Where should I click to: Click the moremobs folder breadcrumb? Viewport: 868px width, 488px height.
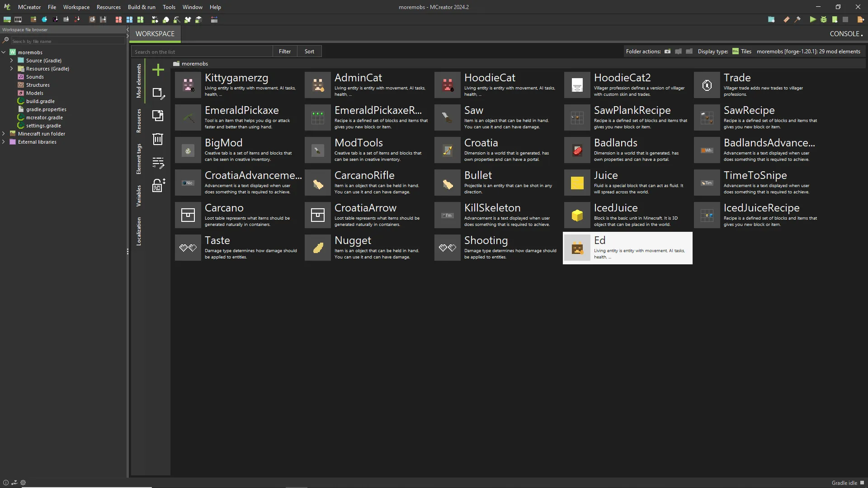[191, 64]
